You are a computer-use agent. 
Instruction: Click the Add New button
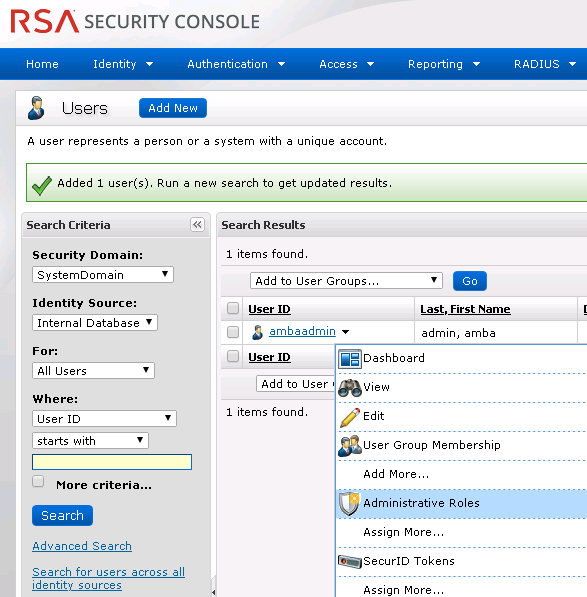[173, 108]
